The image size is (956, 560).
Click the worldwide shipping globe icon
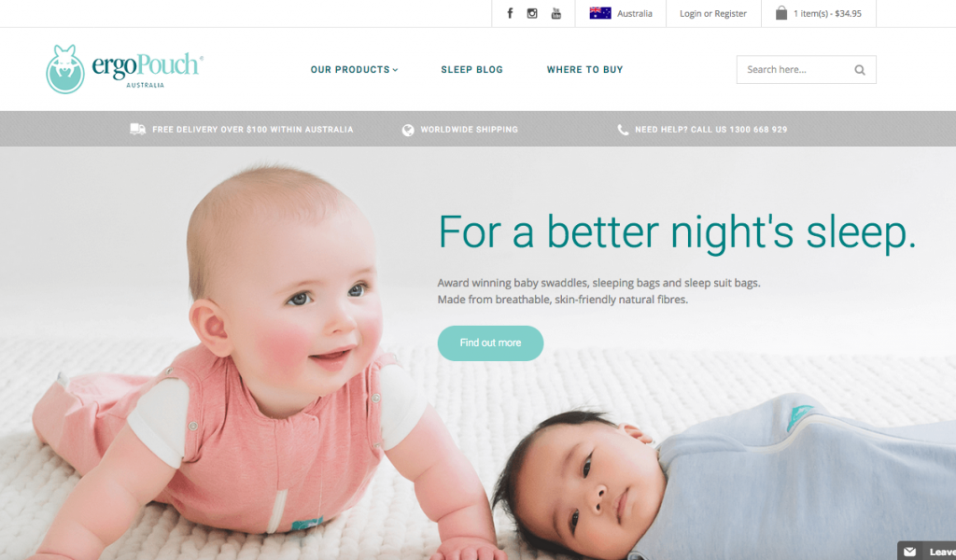coord(408,130)
